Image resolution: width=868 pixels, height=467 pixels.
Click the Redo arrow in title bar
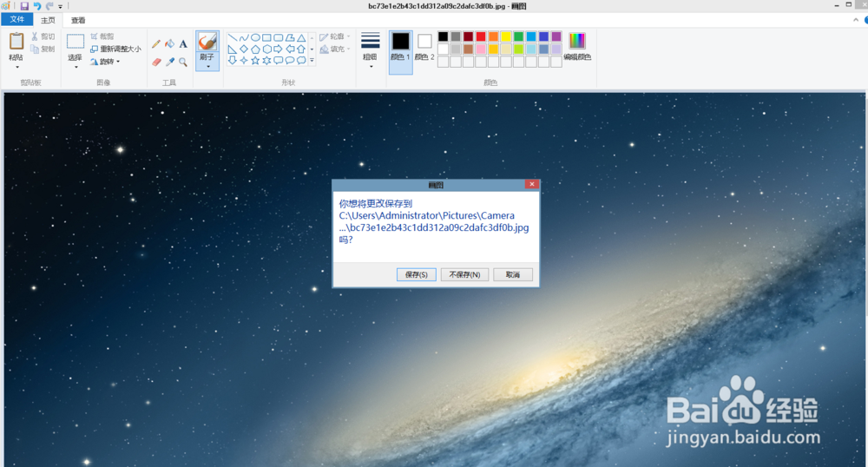pyautogui.click(x=49, y=6)
